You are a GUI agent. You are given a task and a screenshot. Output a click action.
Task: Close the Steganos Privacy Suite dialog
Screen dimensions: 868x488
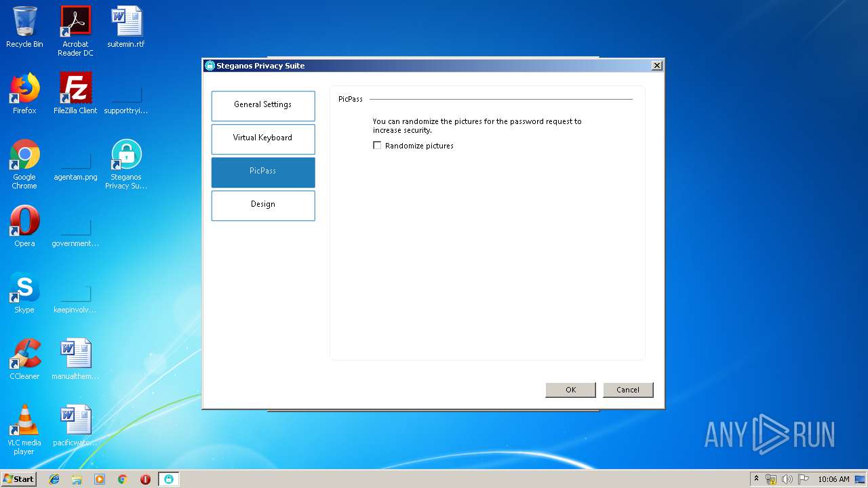(x=656, y=66)
